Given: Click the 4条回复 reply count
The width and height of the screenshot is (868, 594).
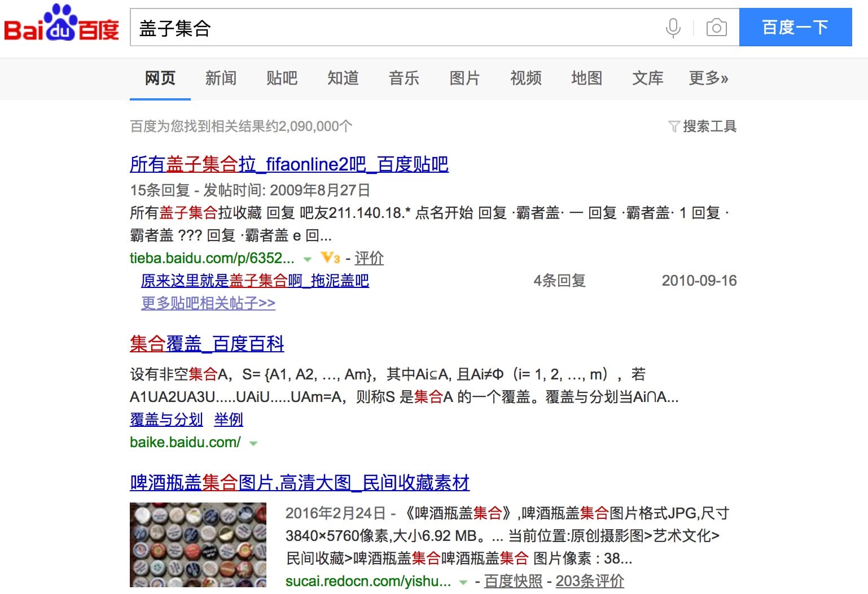Looking at the screenshot, I should 559,281.
